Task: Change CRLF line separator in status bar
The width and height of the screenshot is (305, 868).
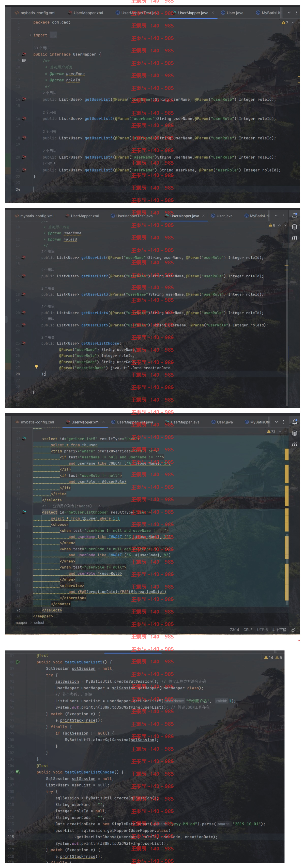Action: click(x=248, y=630)
